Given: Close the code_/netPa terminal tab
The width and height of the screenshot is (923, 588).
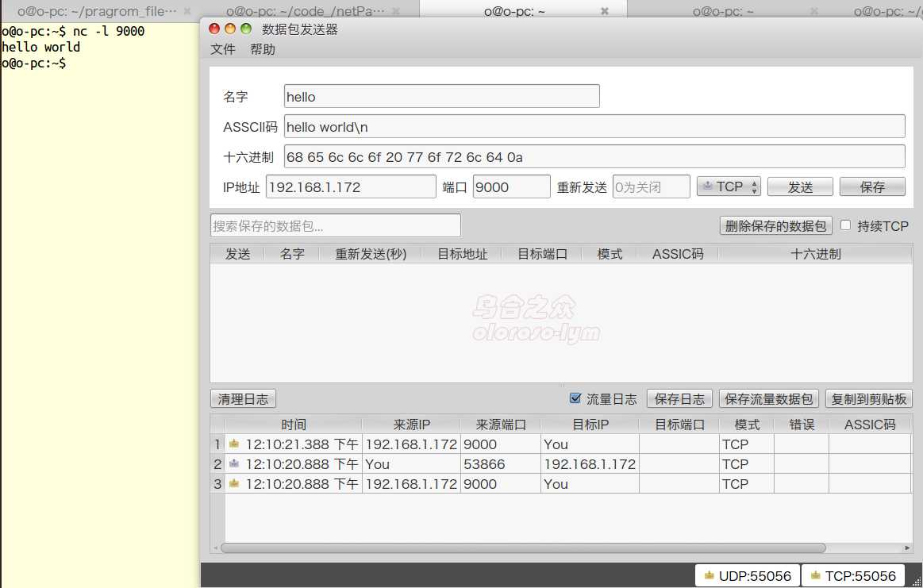Looking at the screenshot, I should [396, 11].
